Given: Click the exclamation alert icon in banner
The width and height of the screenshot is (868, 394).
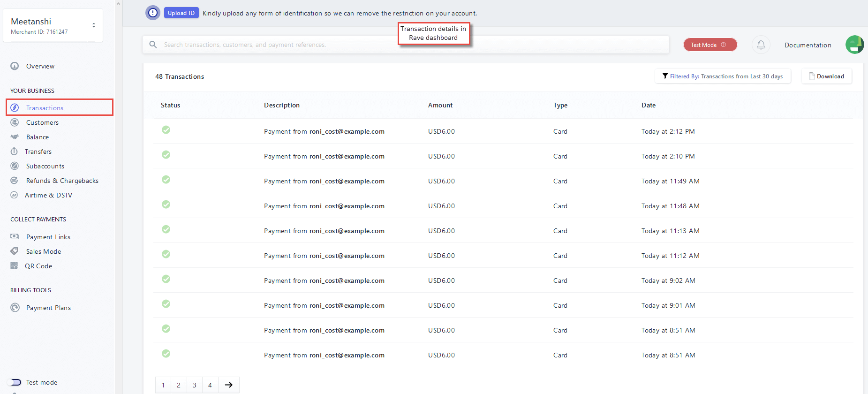Looking at the screenshot, I should pos(153,13).
